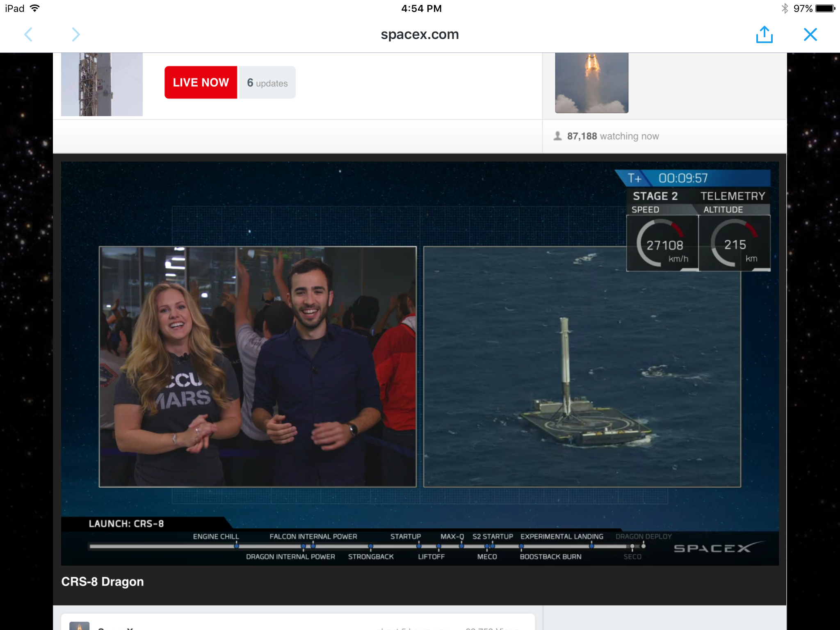Select the STARTUP timeline label
Image resolution: width=840 pixels, height=630 pixels.
click(x=406, y=536)
